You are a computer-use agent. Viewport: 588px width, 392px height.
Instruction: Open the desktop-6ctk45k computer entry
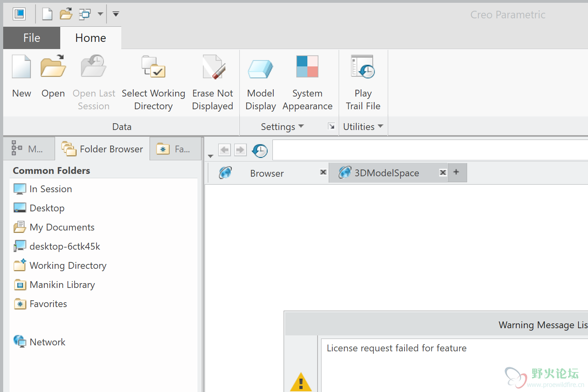click(57, 246)
